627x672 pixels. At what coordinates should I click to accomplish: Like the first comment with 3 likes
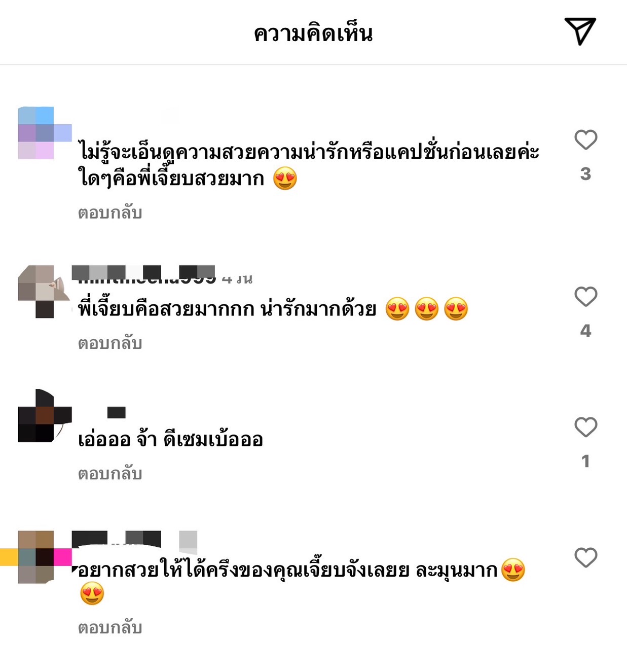coord(585,140)
